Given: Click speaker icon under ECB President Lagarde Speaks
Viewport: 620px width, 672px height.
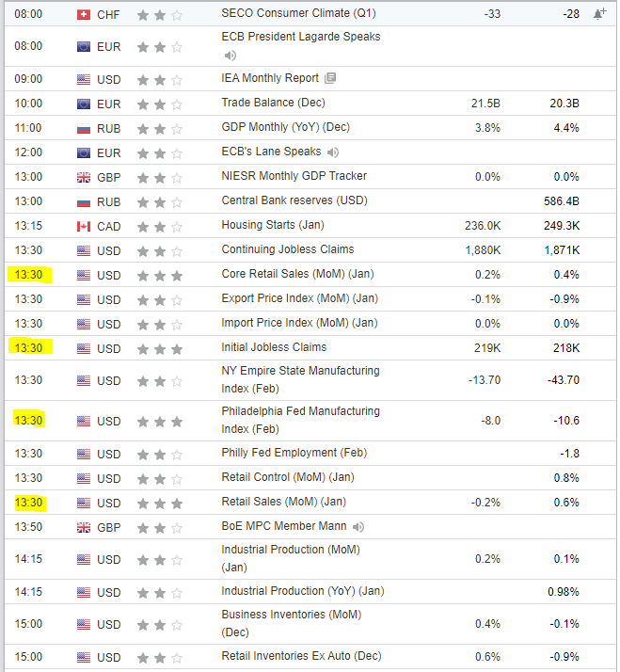Looking at the screenshot, I should [x=229, y=55].
